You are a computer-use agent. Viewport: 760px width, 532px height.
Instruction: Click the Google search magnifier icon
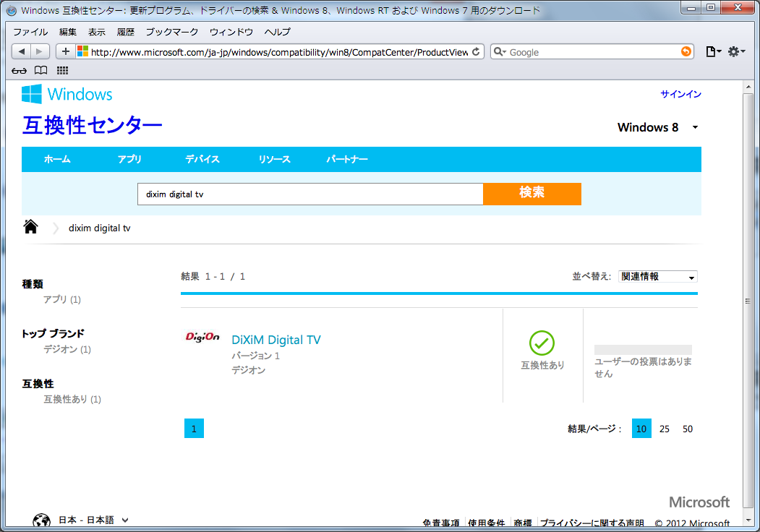[500, 52]
